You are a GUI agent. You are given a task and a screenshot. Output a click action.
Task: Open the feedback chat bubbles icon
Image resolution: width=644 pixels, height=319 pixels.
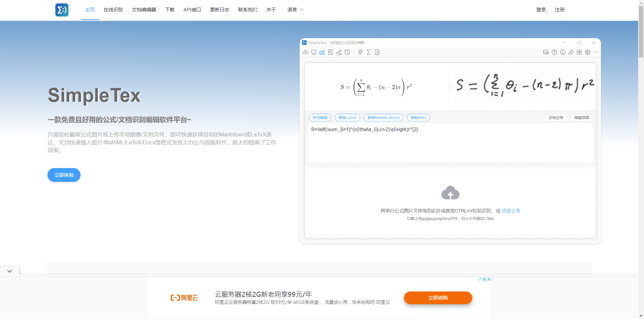point(546,52)
